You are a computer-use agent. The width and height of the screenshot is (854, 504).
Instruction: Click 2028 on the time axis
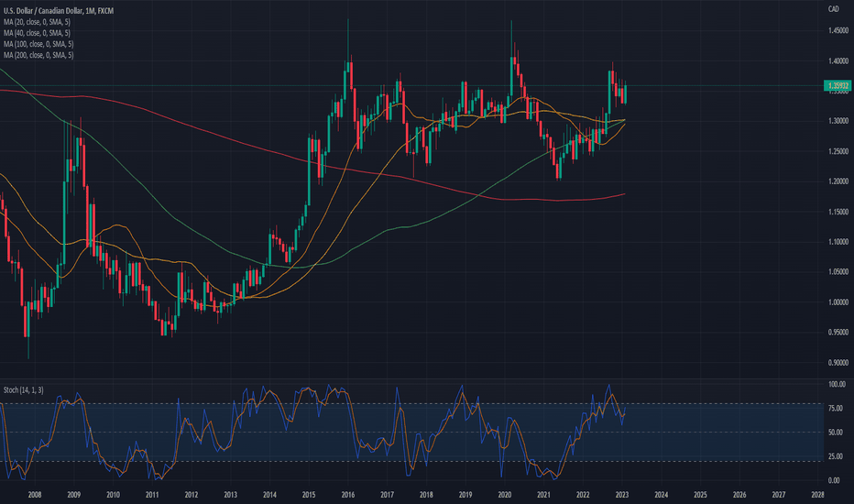tap(817, 495)
